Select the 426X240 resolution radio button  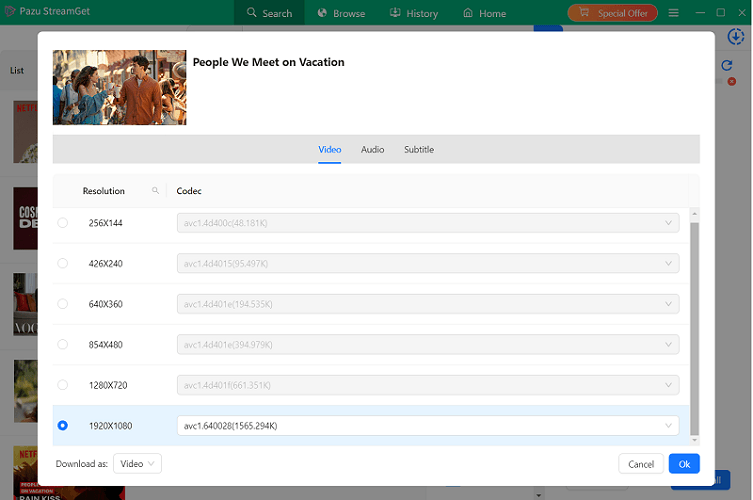click(62, 263)
